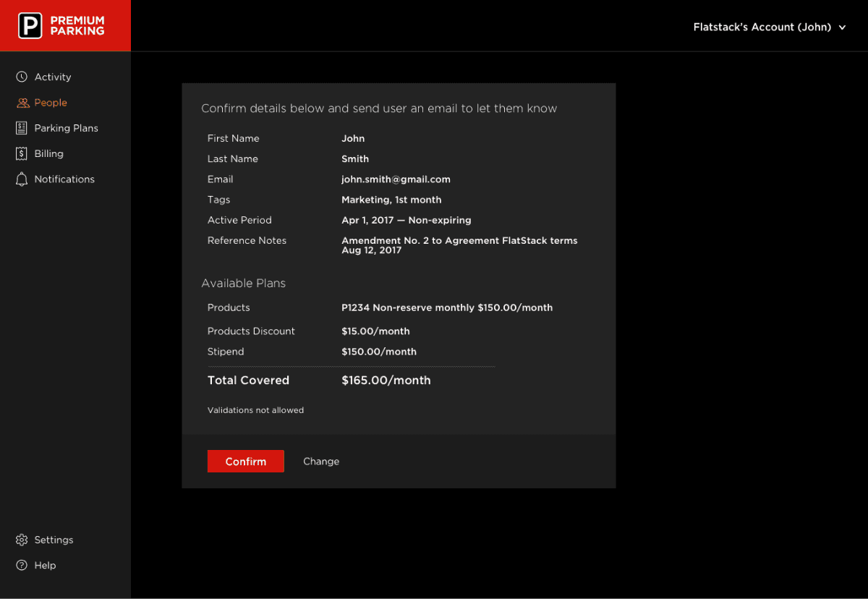Open Settings from the sidebar
Viewport: 868px width, 599px height.
click(x=54, y=540)
